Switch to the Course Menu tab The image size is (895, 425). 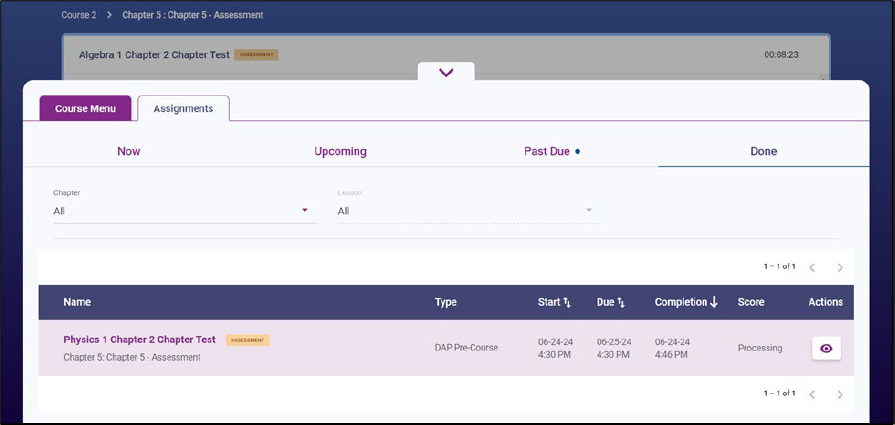tap(85, 108)
